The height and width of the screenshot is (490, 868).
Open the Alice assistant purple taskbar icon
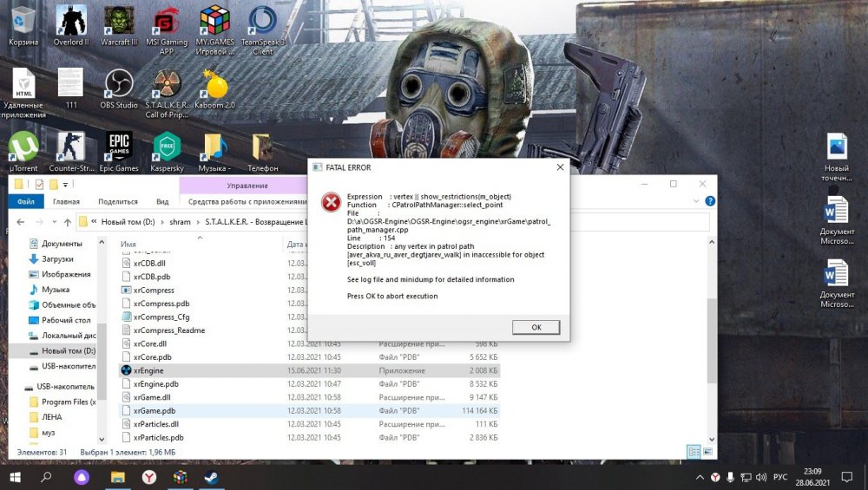[x=82, y=477]
